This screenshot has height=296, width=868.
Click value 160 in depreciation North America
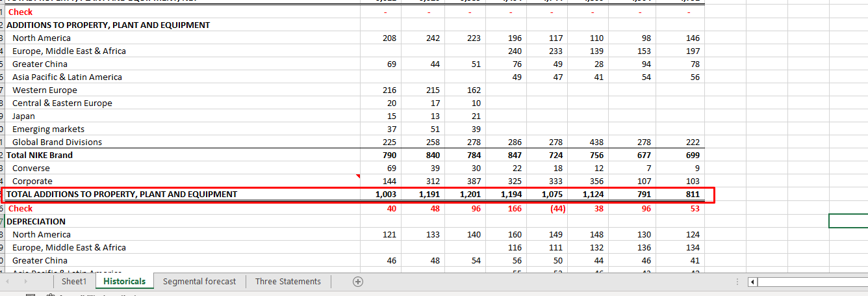[x=515, y=234]
